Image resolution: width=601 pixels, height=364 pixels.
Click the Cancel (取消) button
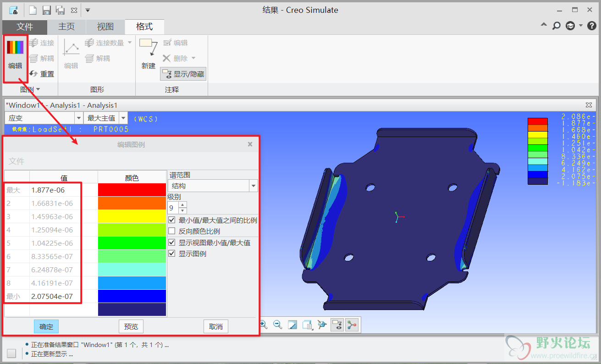point(216,326)
